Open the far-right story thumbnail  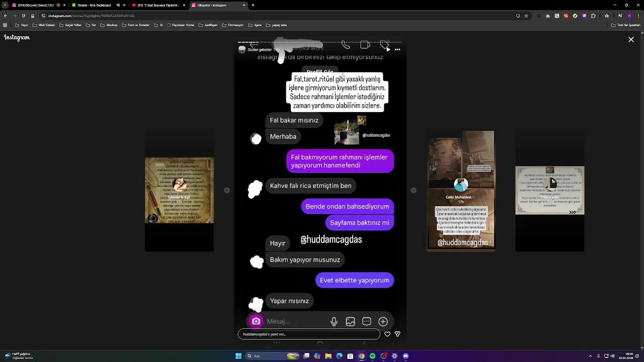[x=549, y=190]
